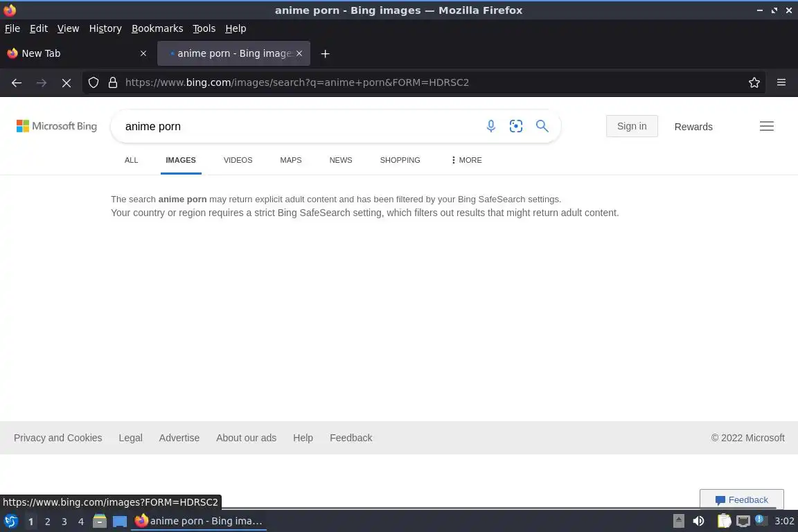Open the Bookmarks menu

(157, 28)
